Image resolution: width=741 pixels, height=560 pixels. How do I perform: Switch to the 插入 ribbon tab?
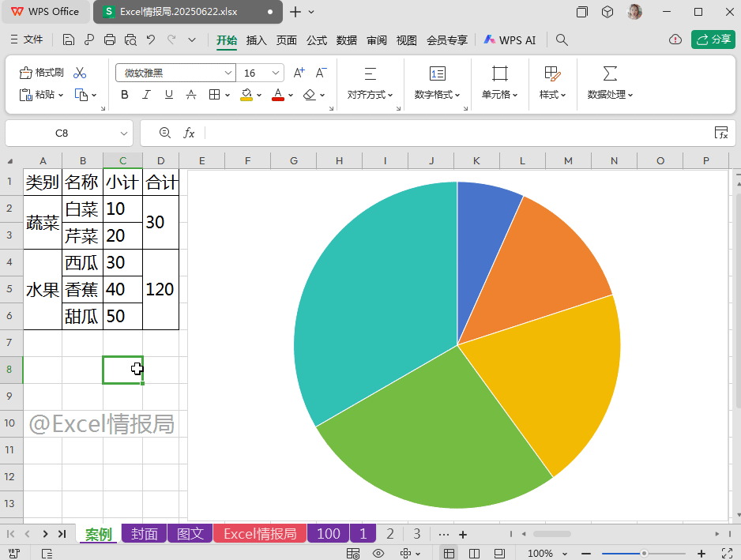coord(256,39)
